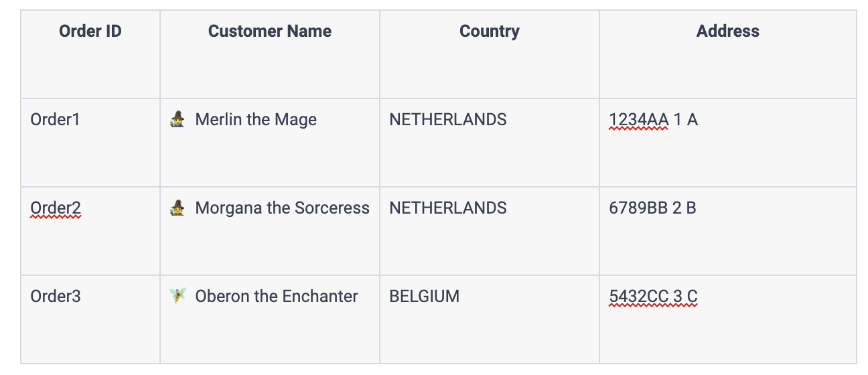Click the address 6789BB 2 B

pos(653,208)
